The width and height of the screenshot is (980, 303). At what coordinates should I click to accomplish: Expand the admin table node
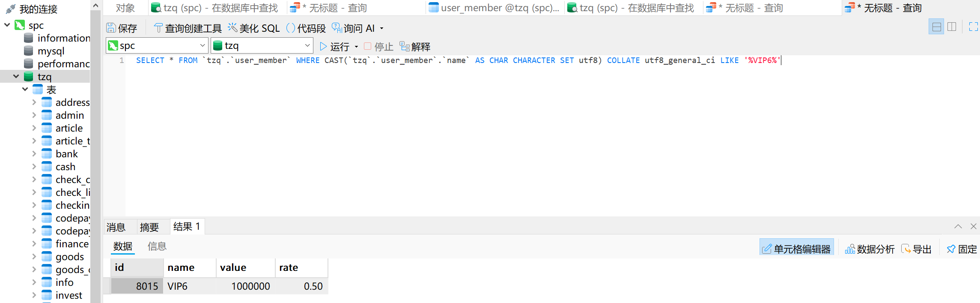tap(34, 115)
